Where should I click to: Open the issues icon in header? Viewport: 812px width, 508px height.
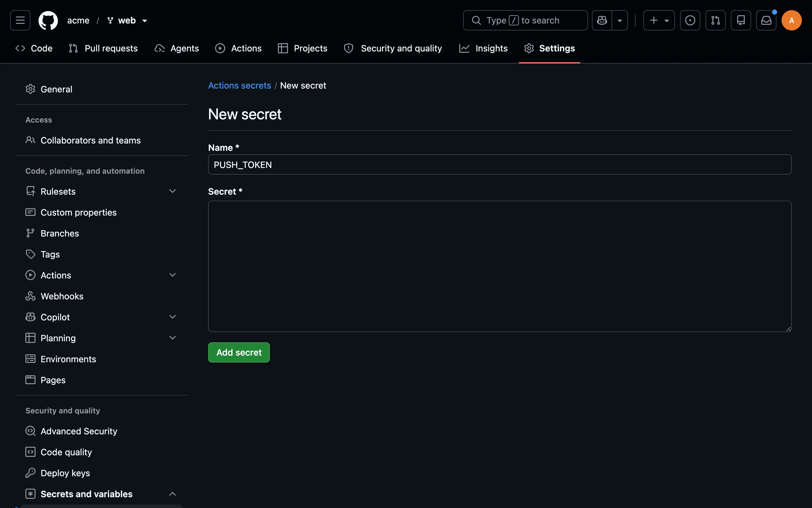tap(690, 21)
